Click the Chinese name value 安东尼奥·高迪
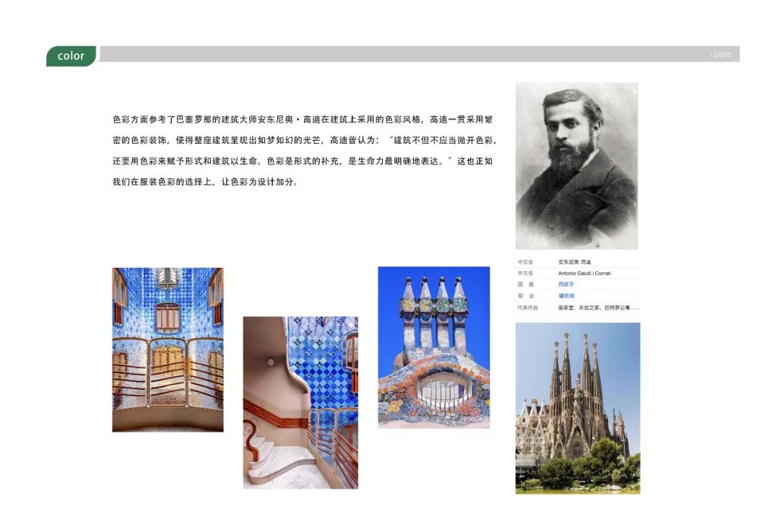 tap(574, 262)
